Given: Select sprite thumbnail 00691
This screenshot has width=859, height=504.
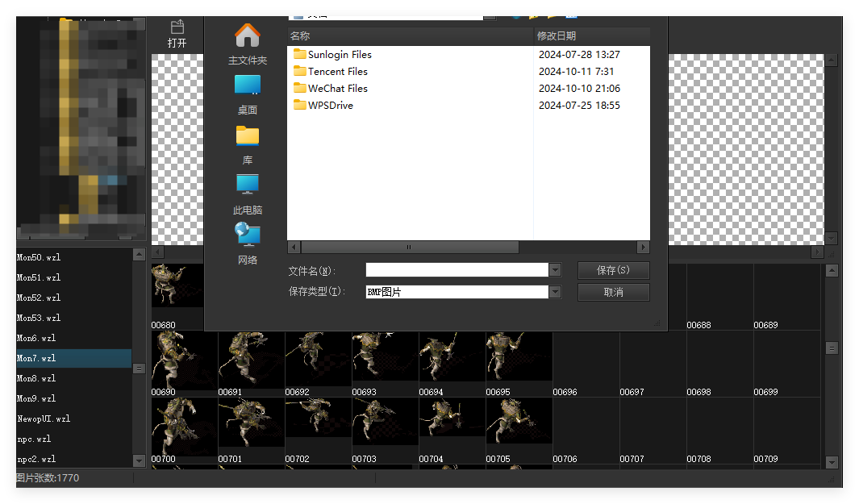Looking at the screenshot, I should tap(251, 364).
